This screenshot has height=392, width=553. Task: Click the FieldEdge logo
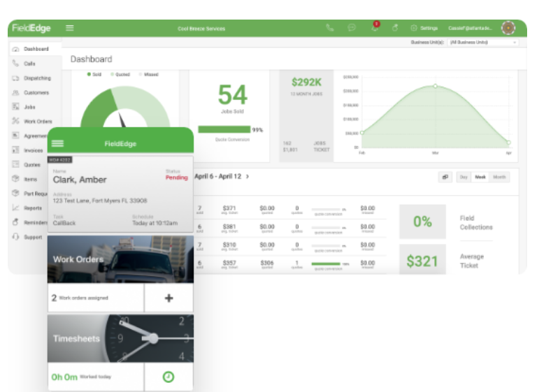tap(31, 28)
